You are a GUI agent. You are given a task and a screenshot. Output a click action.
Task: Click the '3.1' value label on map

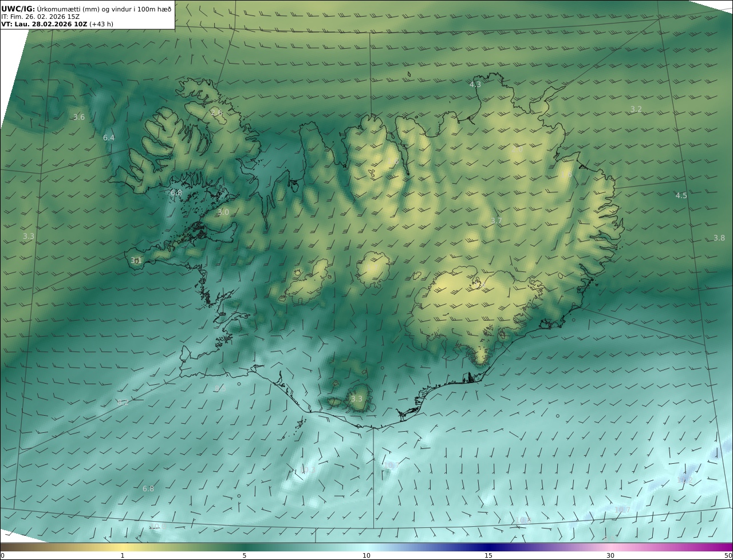pyautogui.click(x=136, y=261)
